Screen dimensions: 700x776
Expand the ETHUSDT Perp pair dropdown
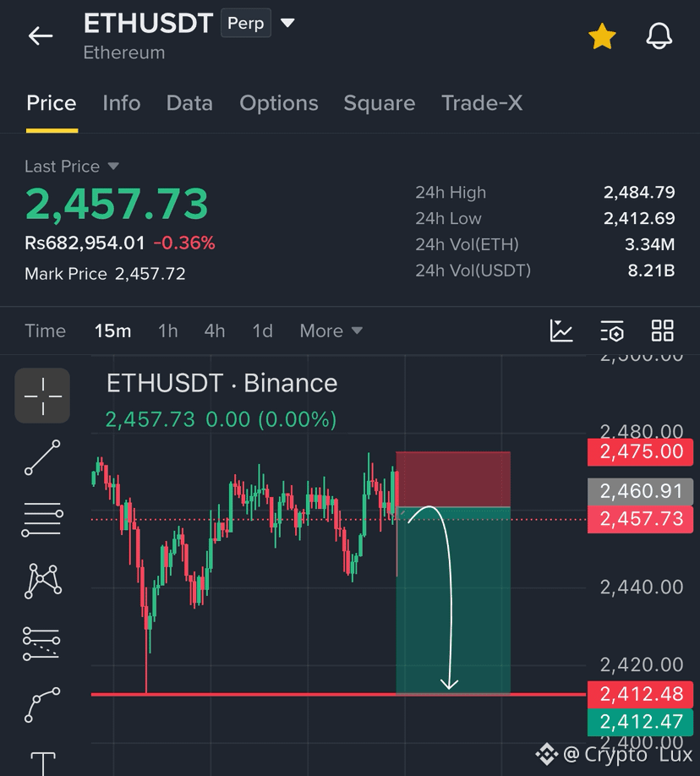[287, 23]
